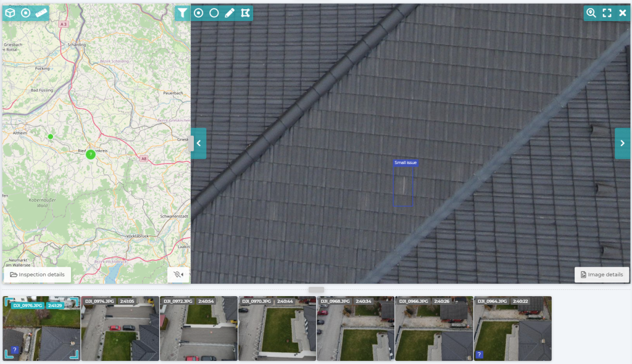This screenshot has width=632, height=364.
Task: Click the 2:40:22 timestamp on the last thumbnail
Action: pyautogui.click(x=520, y=301)
